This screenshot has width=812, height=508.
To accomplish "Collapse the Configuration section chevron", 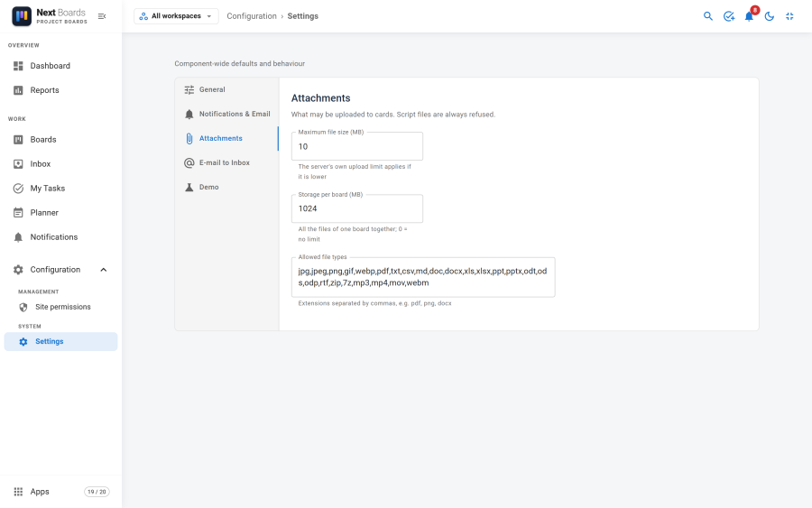I will pos(104,270).
